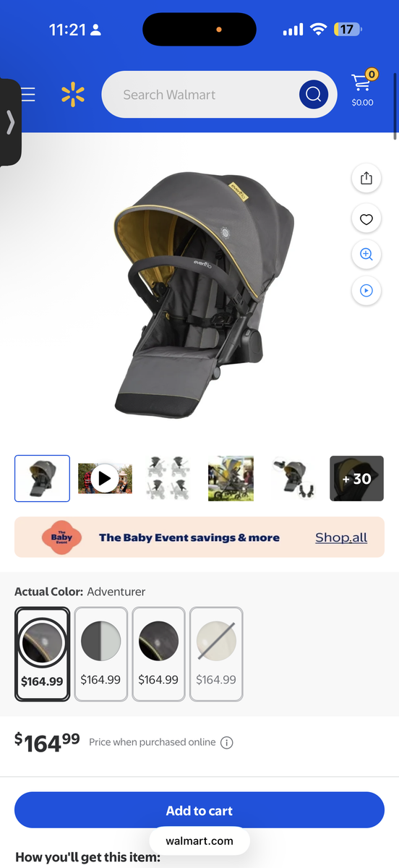View the four-stroller configurations thumbnail
Image resolution: width=399 pixels, height=868 pixels.
168,478
